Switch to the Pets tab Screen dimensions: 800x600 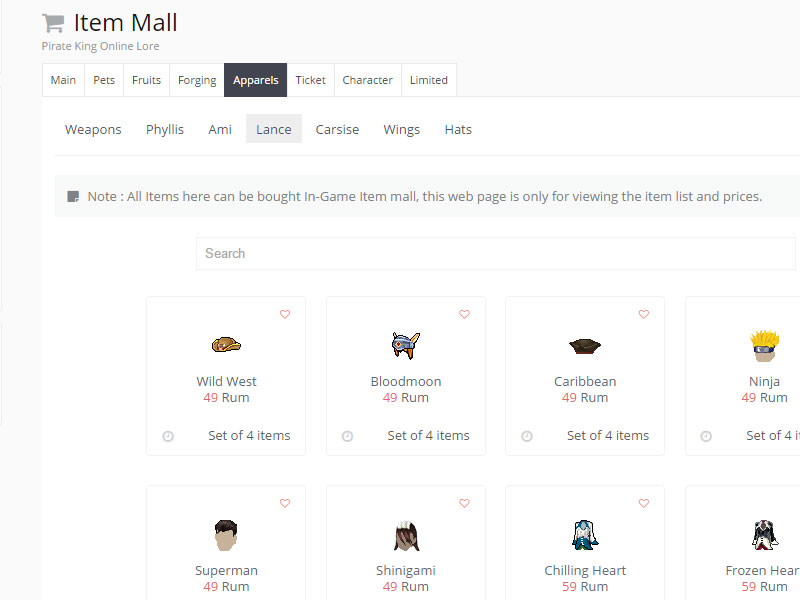pyautogui.click(x=104, y=80)
